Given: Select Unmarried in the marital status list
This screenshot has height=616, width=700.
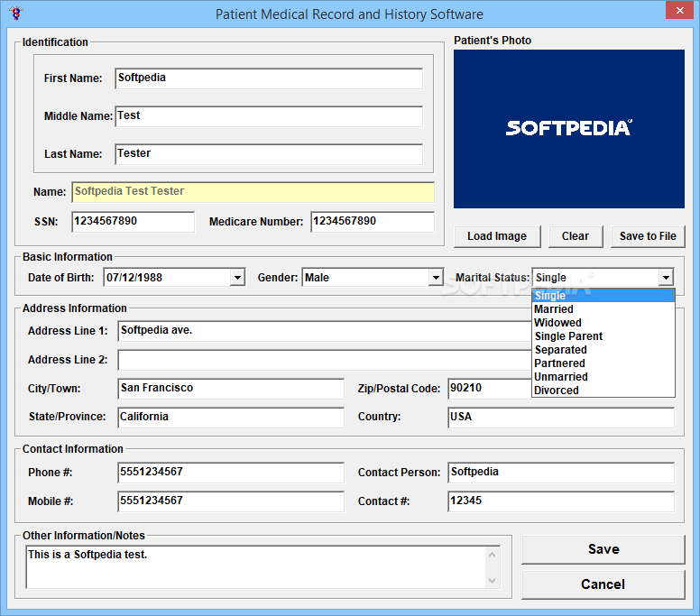Looking at the screenshot, I should (603, 377).
